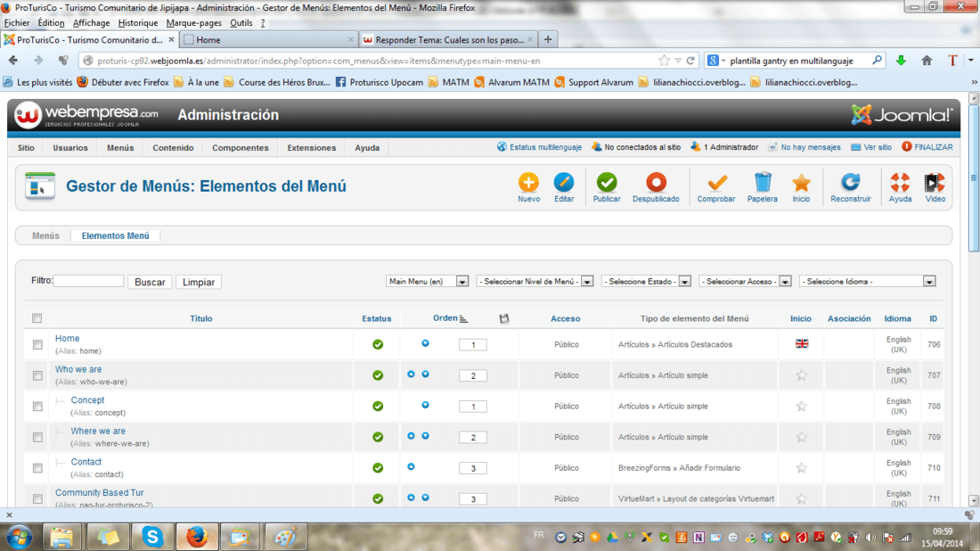The image size is (980, 551).
Task: Open the Componentes admin menu
Action: [x=241, y=148]
